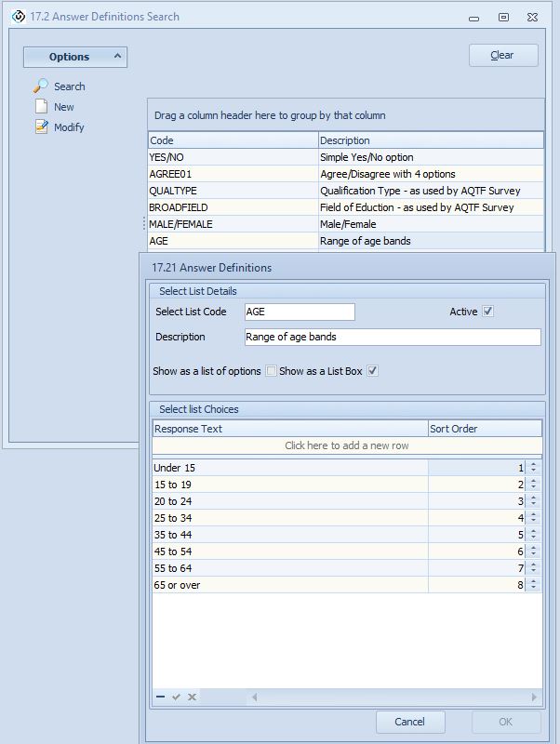Sort by the Code column header

233,140
